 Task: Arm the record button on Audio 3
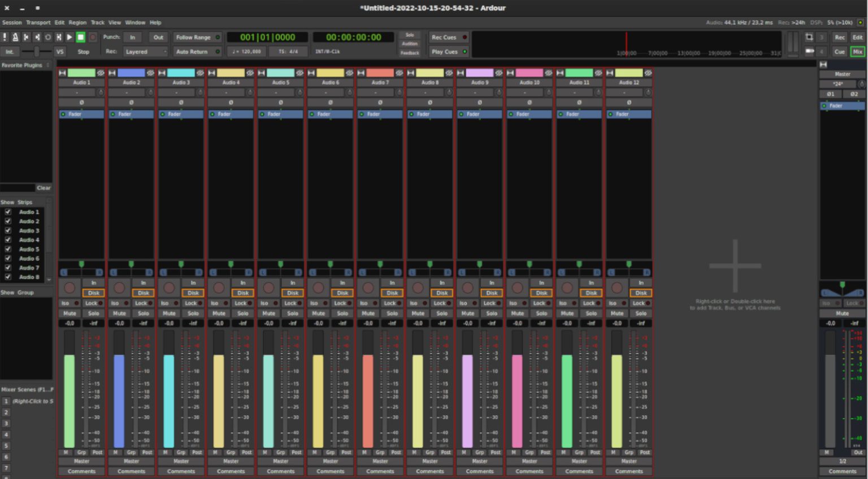coord(169,288)
